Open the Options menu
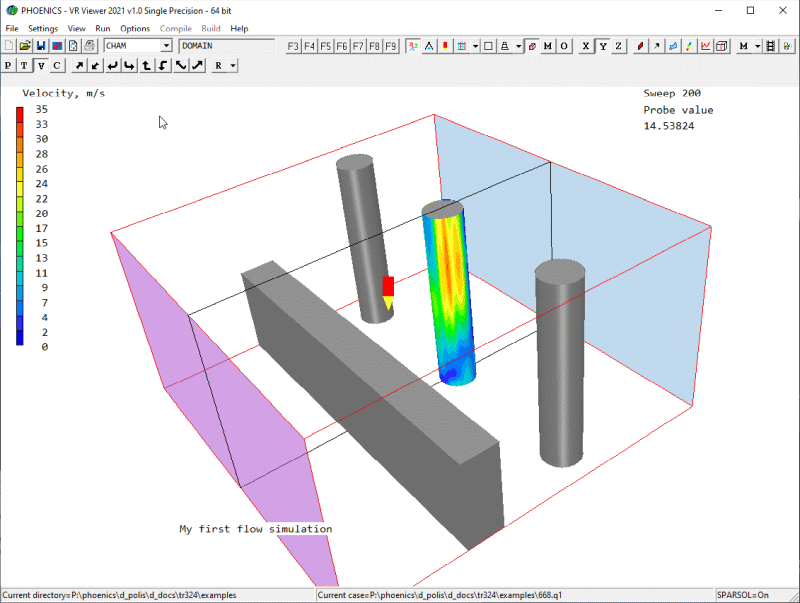 (x=135, y=28)
